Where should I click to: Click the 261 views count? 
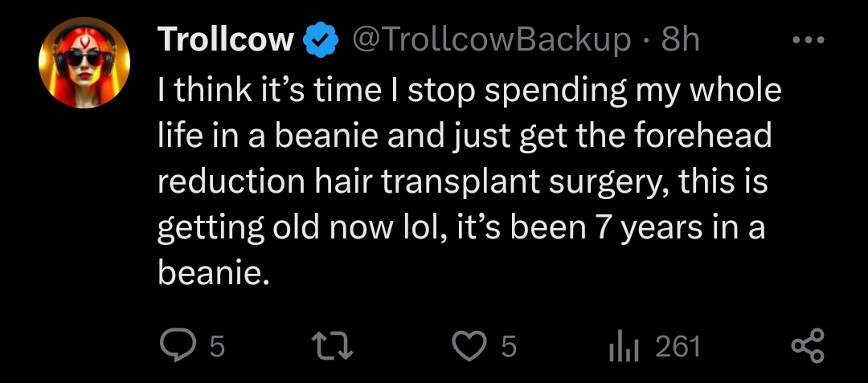[x=678, y=347]
